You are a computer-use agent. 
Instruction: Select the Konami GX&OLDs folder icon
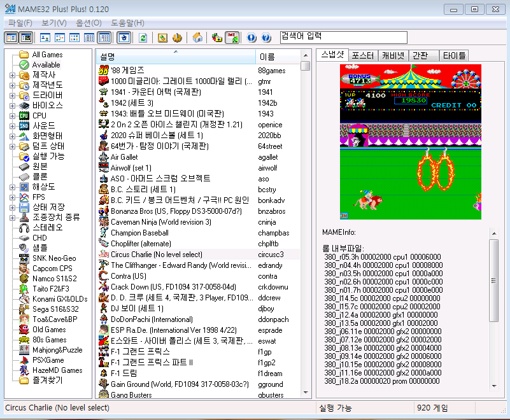[x=24, y=298]
